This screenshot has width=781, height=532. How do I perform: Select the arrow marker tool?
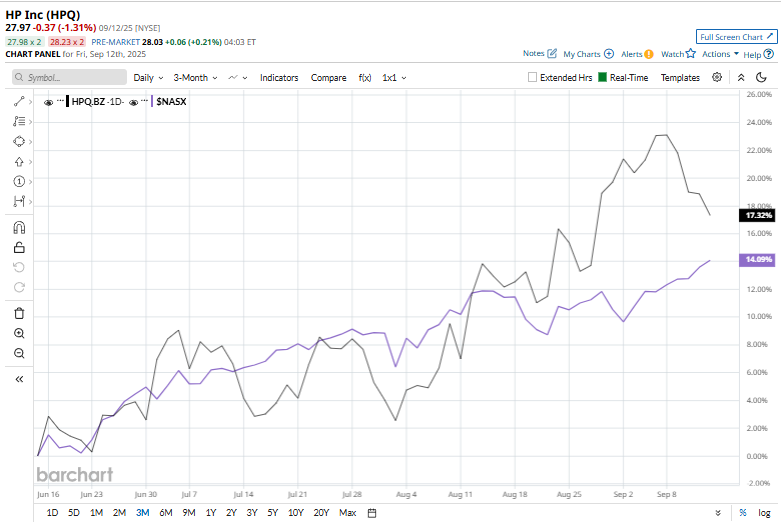coord(19,162)
